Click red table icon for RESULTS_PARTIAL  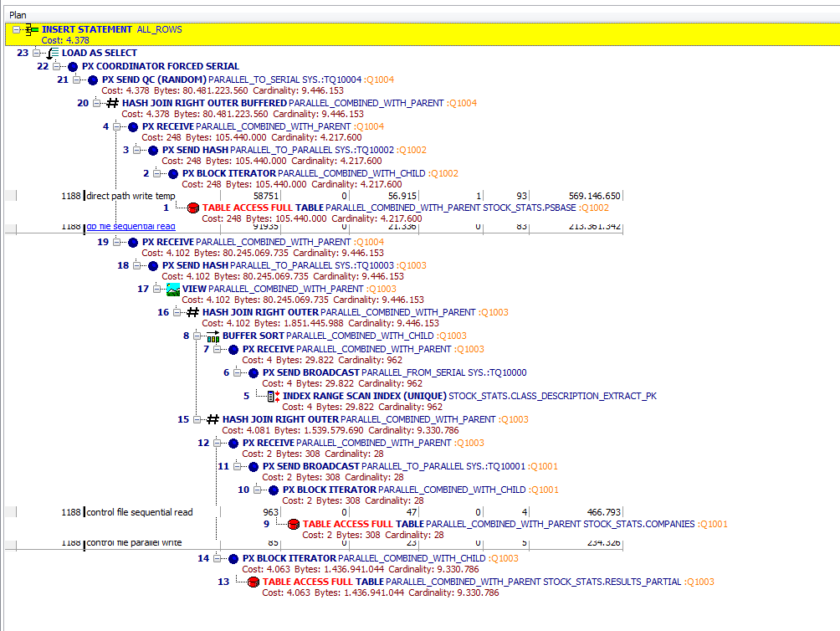pos(254,582)
